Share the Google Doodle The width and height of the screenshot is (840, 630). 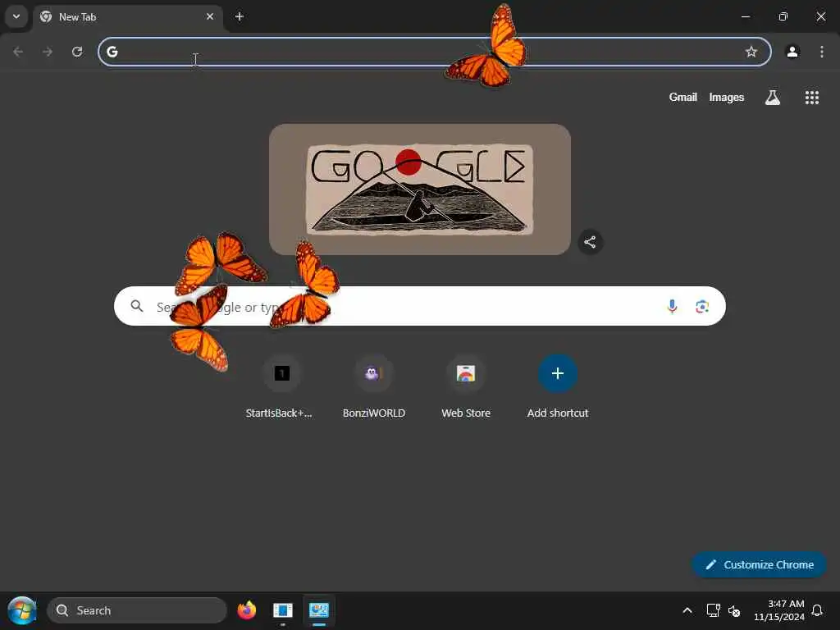pyautogui.click(x=590, y=242)
